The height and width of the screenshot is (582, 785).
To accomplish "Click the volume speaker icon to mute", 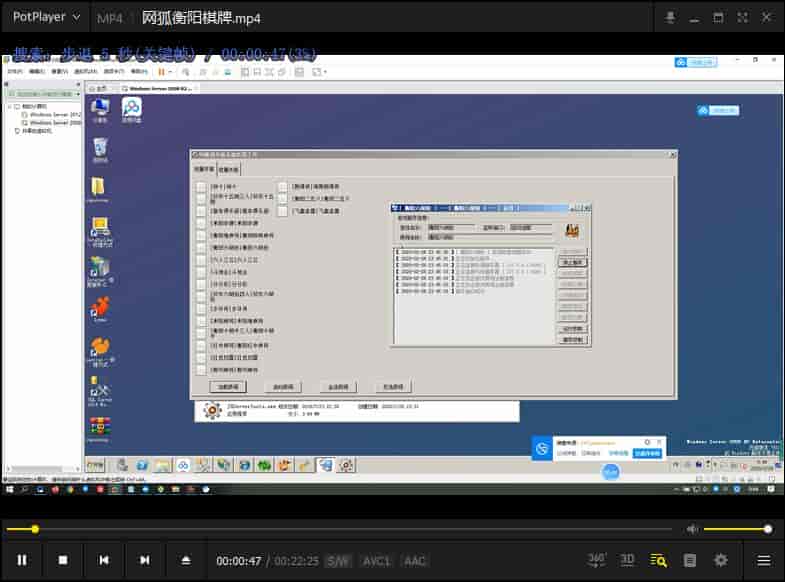I will [692, 529].
